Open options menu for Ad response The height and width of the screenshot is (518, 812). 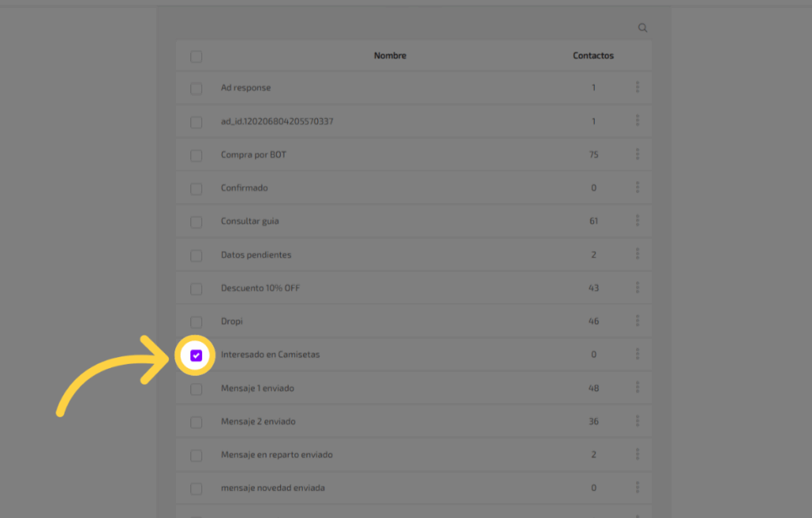(638, 87)
